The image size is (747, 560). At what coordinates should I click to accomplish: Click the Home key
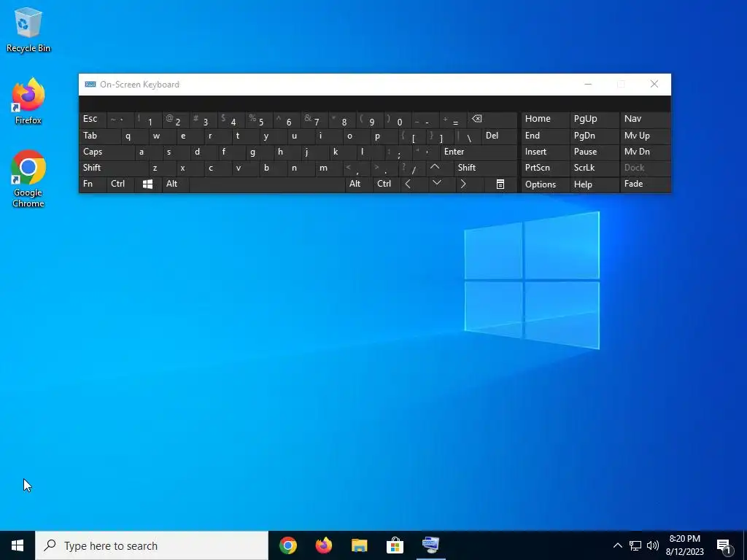tap(546, 119)
